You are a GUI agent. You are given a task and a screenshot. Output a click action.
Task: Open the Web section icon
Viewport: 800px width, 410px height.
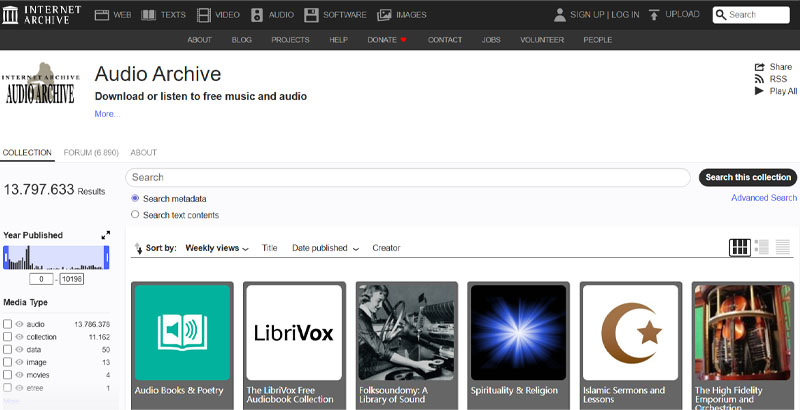click(x=102, y=15)
